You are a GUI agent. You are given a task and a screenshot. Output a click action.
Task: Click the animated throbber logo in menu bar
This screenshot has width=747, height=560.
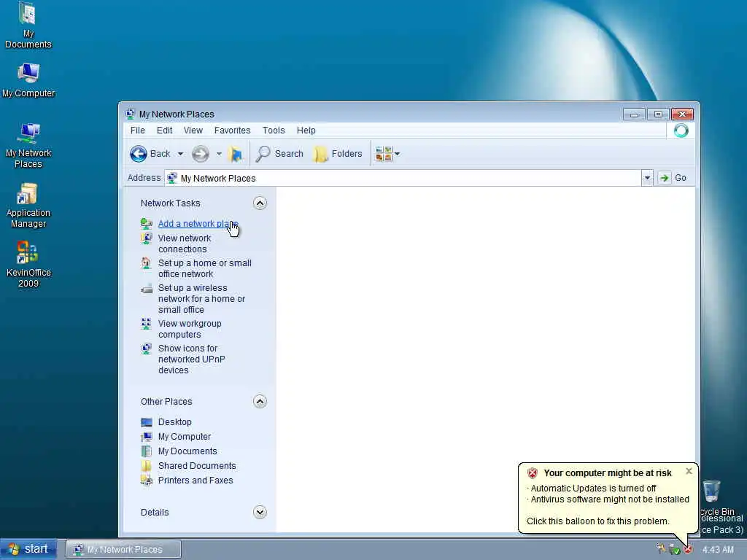681,131
